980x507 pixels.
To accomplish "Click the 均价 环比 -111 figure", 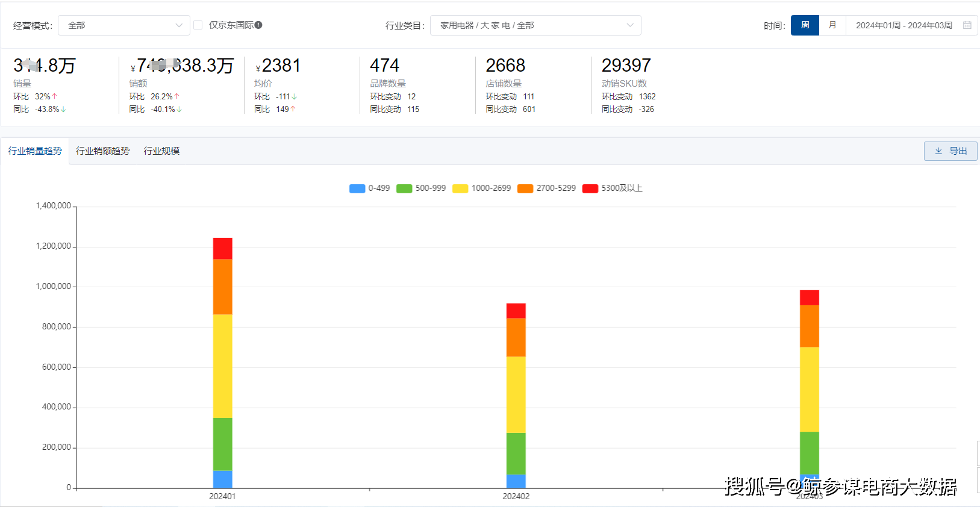I will point(287,96).
